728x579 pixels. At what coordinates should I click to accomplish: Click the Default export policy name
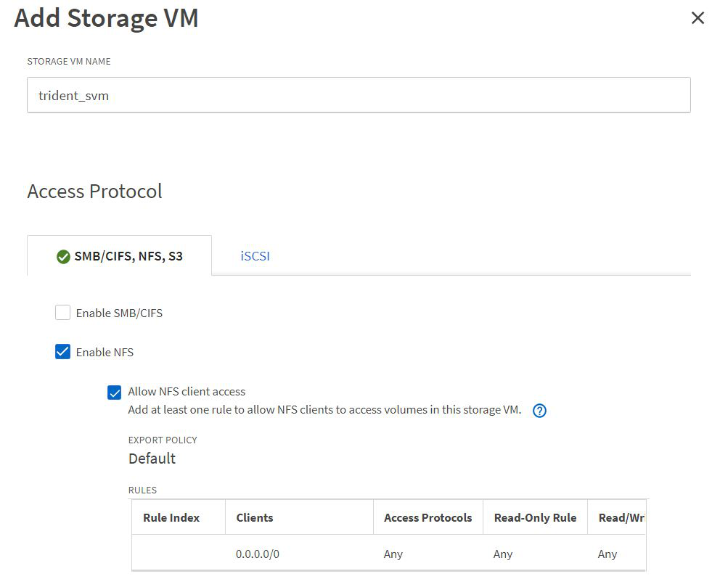click(x=152, y=459)
